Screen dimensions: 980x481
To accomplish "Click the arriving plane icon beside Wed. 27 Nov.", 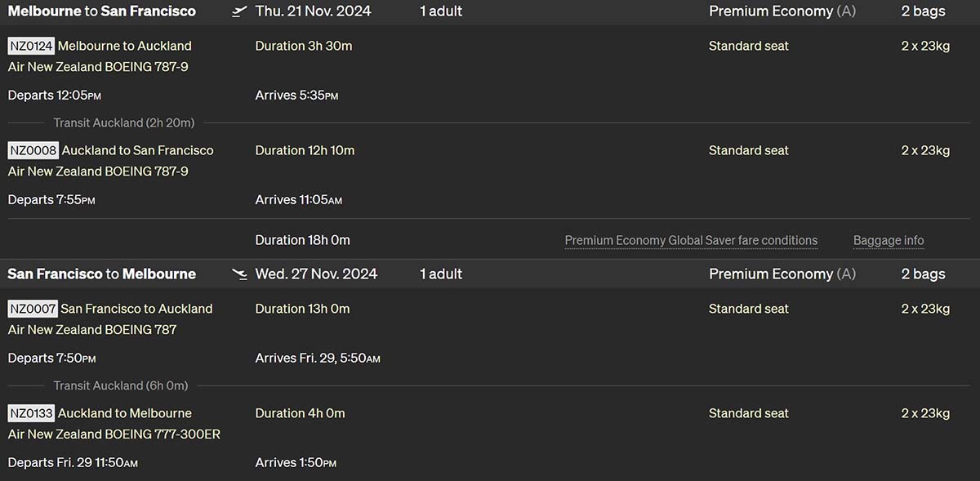I will 239,274.
